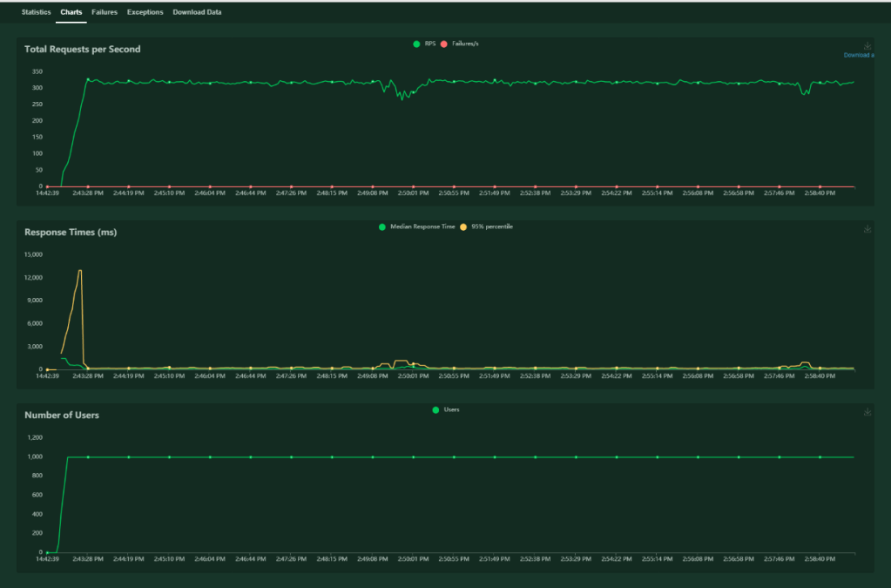The height and width of the screenshot is (588, 891).
Task: Click the yellow 95% percentile legend dot
Action: point(463,226)
